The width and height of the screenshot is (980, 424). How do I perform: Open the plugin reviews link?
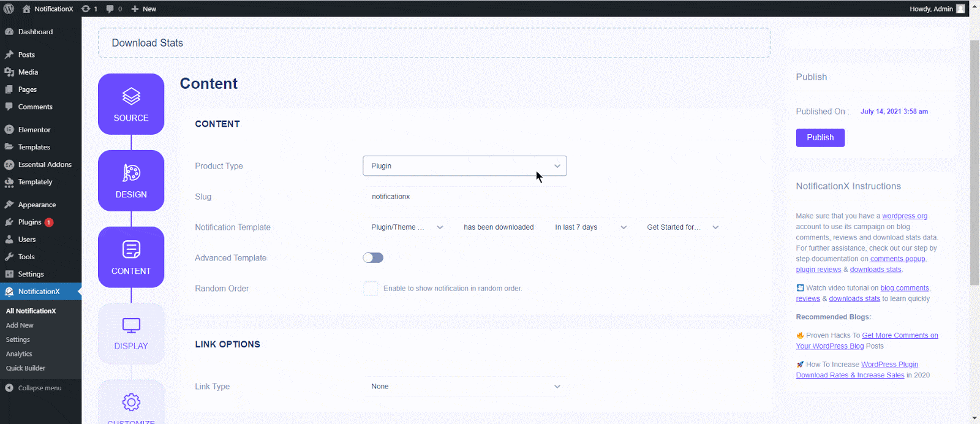pyautogui.click(x=818, y=270)
